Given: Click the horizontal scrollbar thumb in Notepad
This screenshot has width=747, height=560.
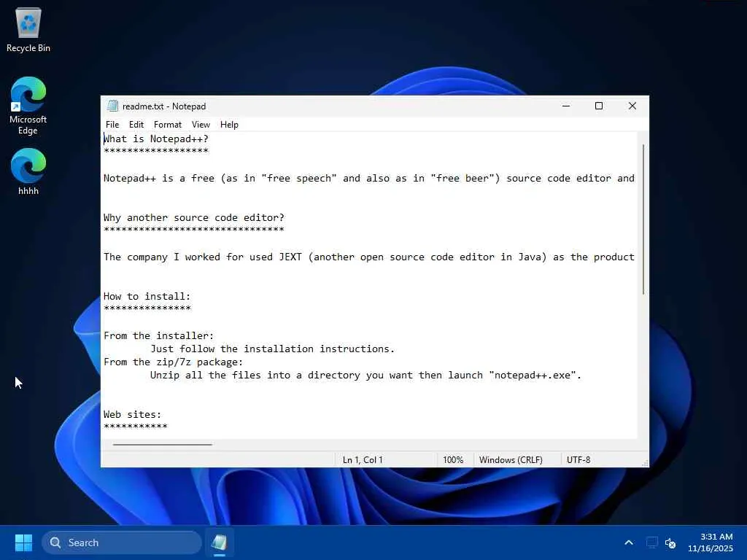Looking at the screenshot, I should (x=163, y=444).
